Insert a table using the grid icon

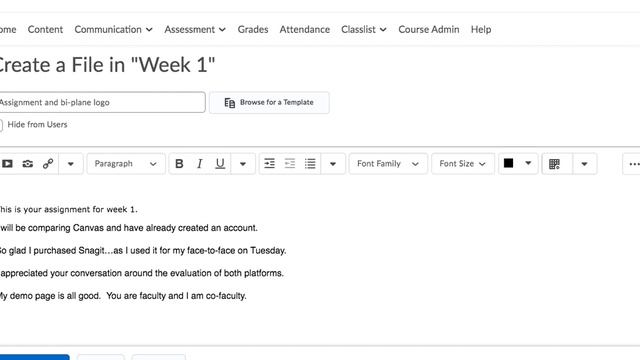tap(554, 164)
